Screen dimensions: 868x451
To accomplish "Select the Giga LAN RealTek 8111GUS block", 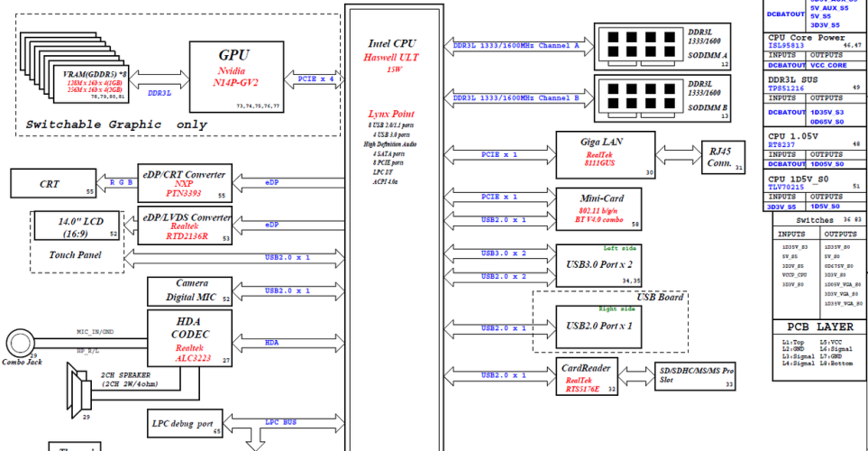I will coord(605,154).
